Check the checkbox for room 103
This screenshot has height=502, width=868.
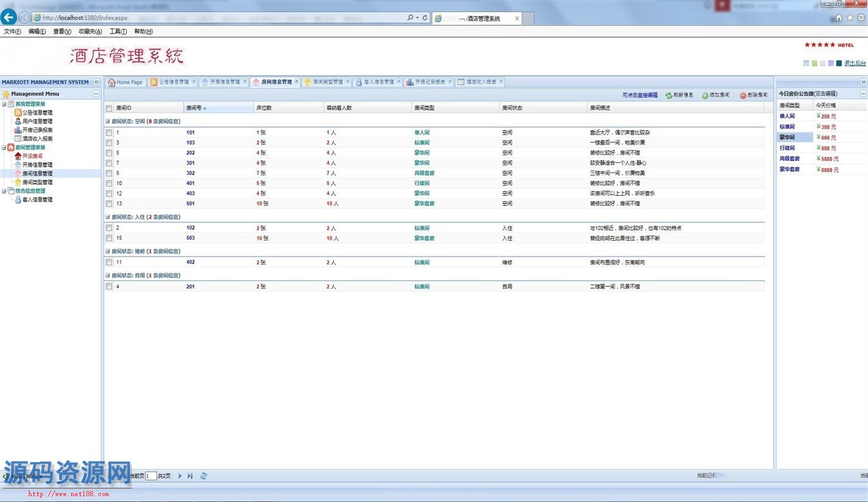click(x=109, y=143)
